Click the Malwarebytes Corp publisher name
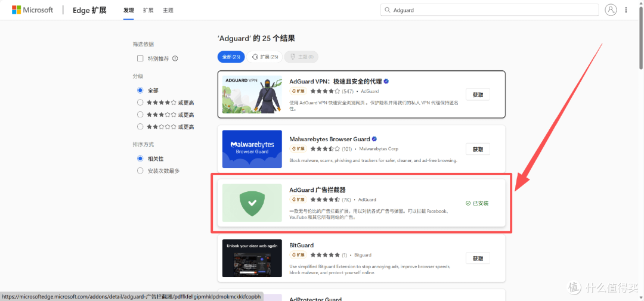Viewport: 644px width, 301px height. click(x=379, y=148)
